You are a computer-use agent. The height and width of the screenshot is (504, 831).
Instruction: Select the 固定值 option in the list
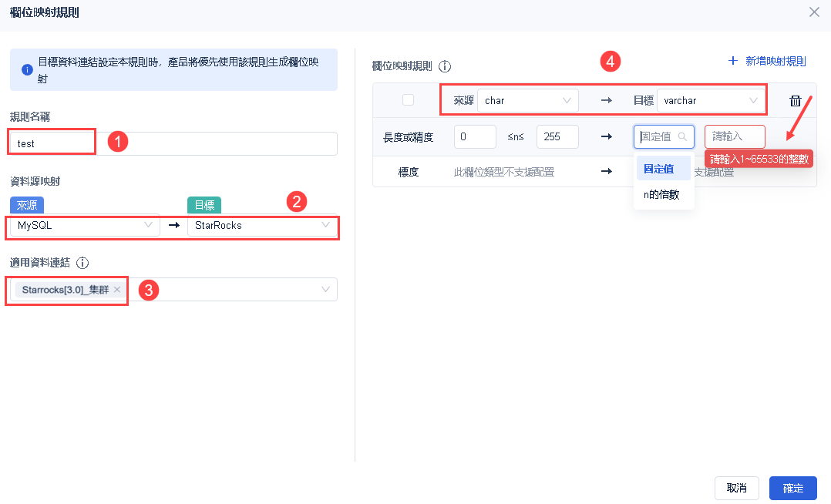tap(660, 169)
